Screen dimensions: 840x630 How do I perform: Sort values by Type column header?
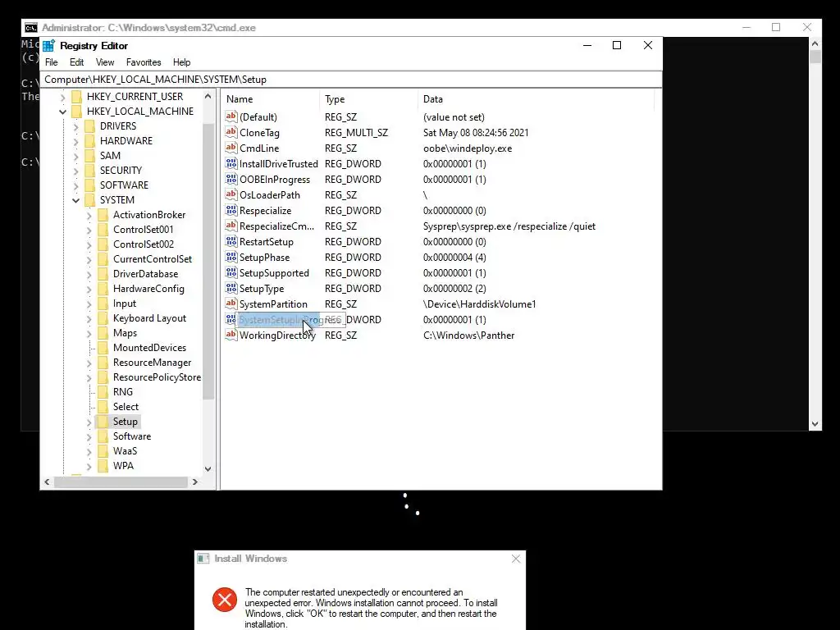pos(368,99)
